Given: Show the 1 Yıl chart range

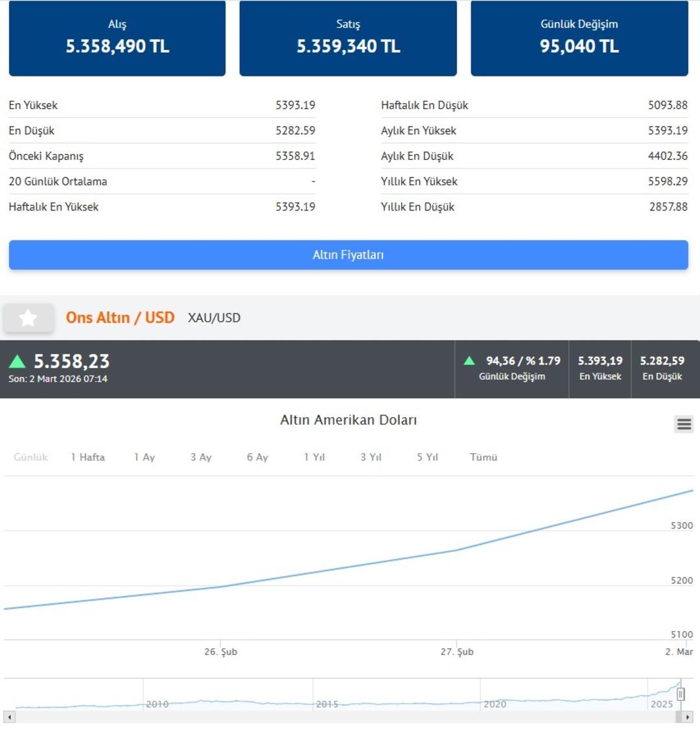Looking at the screenshot, I should pyautogui.click(x=314, y=457).
